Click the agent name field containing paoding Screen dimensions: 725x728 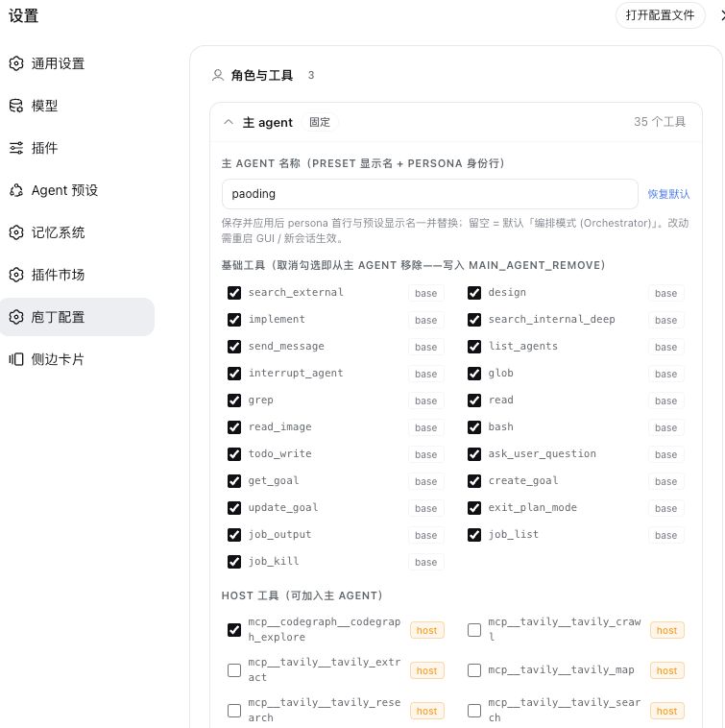pyautogui.click(x=430, y=194)
